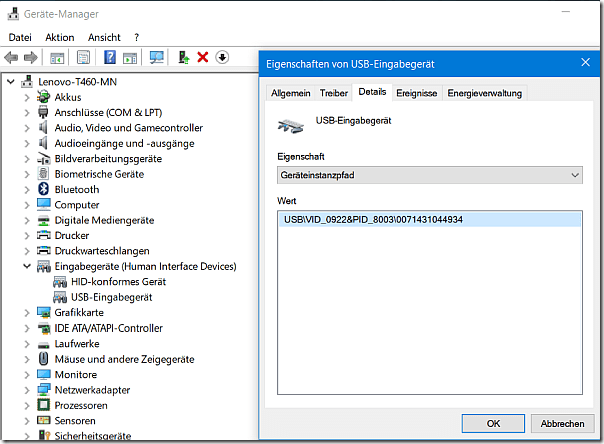The width and height of the screenshot is (604, 444).
Task: Click the OK button
Action: point(493,424)
